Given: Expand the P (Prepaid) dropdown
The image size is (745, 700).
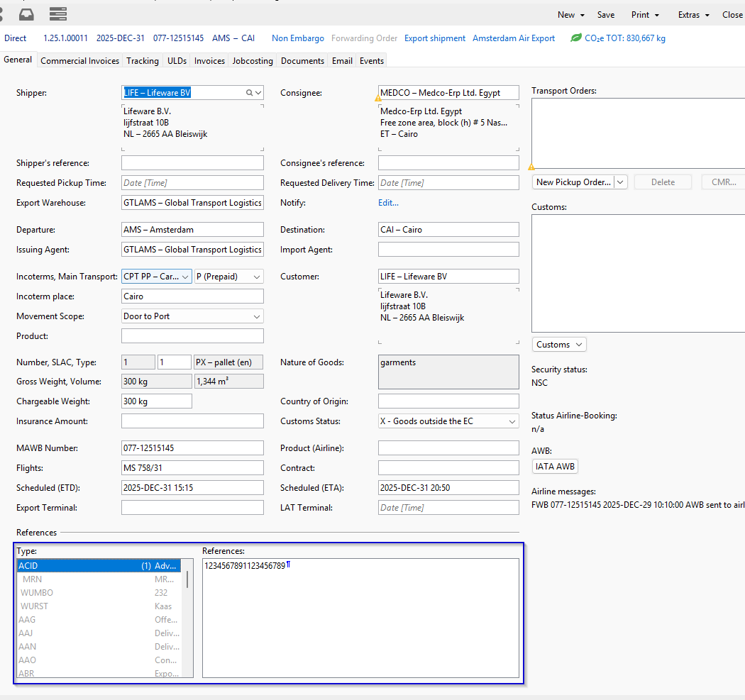Looking at the screenshot, I should (256, 277).
